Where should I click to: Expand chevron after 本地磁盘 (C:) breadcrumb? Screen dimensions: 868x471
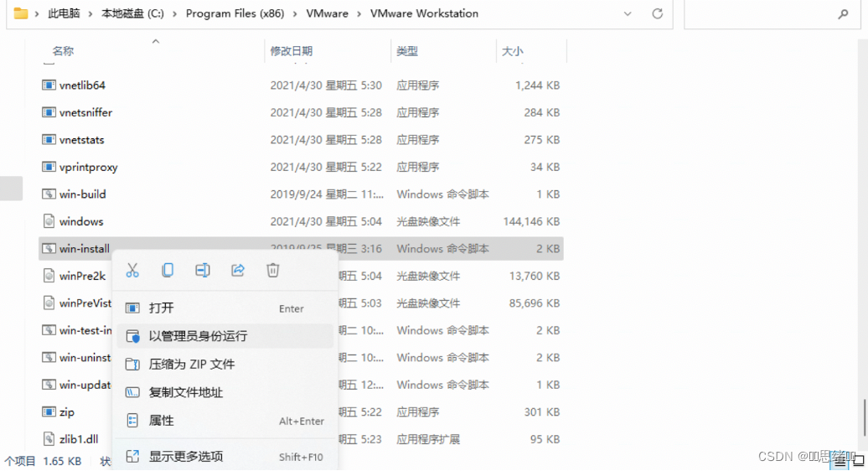click(175, 14)
